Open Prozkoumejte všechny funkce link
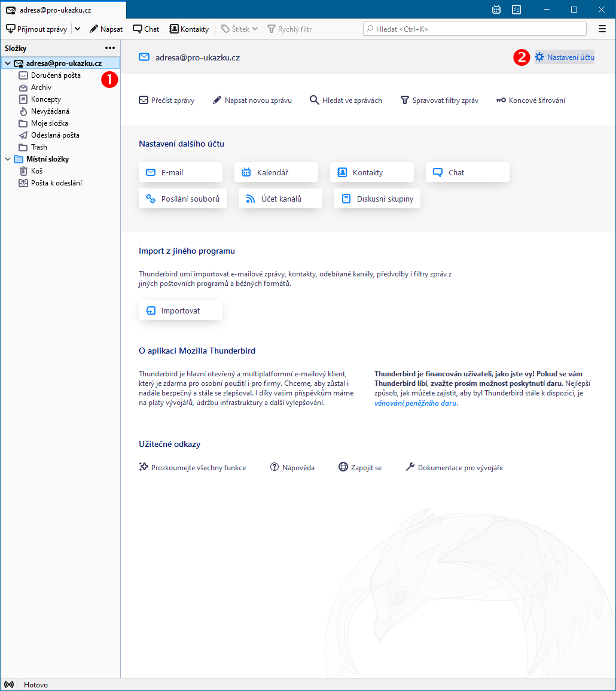 pos(193,468)
